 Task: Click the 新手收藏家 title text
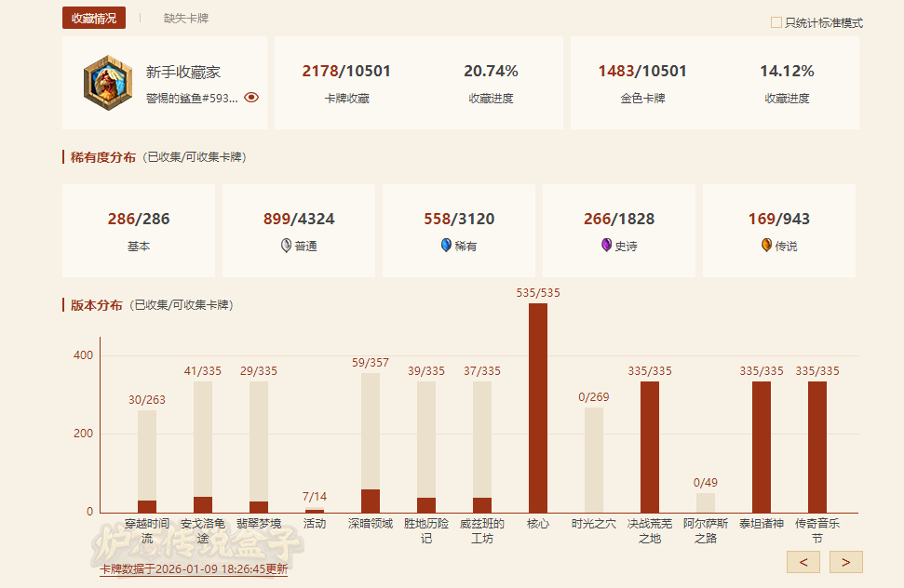click(x=183, y=73)
